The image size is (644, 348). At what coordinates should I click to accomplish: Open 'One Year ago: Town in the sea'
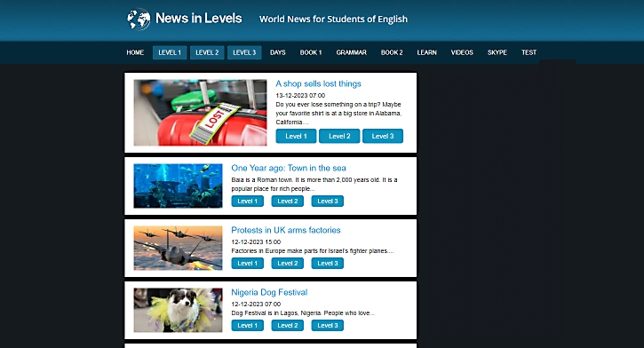[x=289, y=168]
